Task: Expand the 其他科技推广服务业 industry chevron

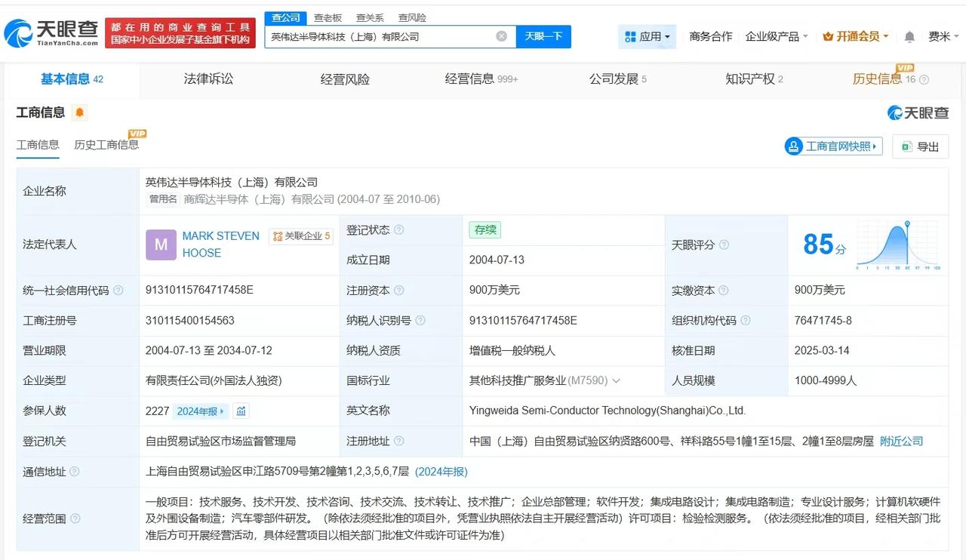Action: click(616, 380)
